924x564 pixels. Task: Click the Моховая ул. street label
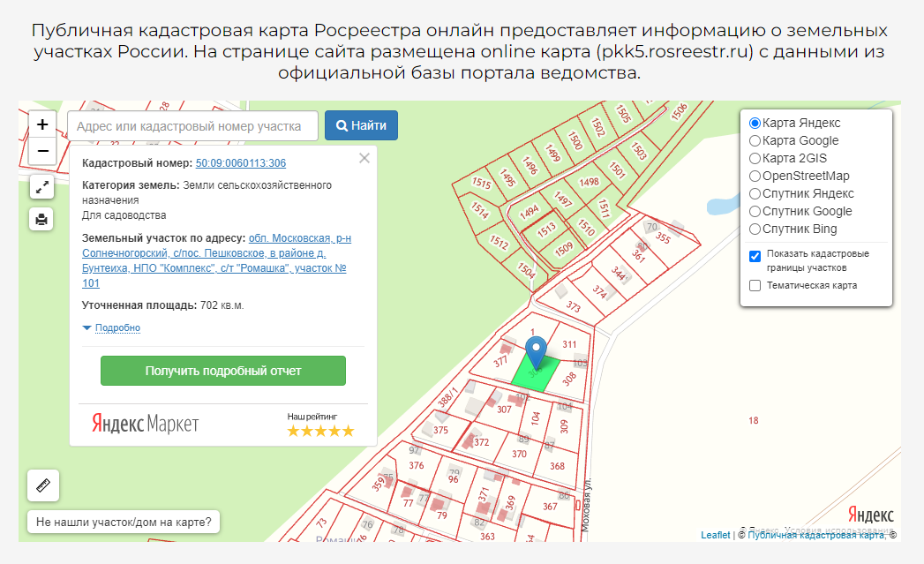pos(585,506)
